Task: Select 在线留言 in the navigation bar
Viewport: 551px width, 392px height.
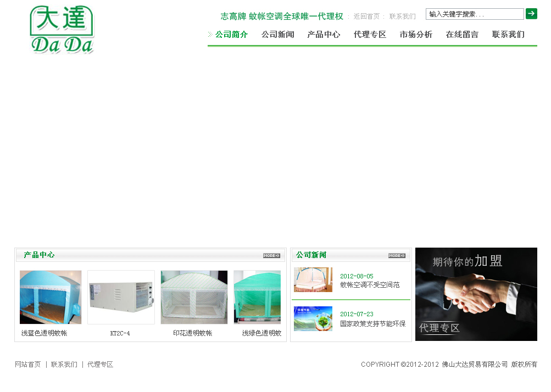Action: pyautogui.click(x=462, y=35)
